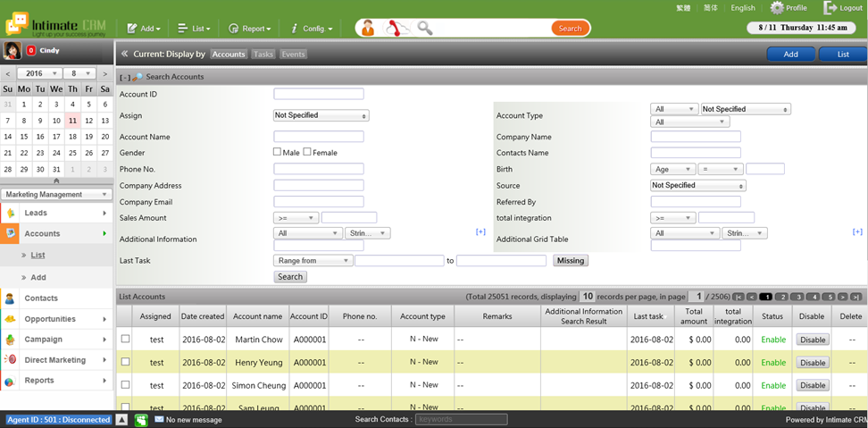Click the Direct Marketing target icon
The height and width of the screenshot is (428, 868).
pyautogui.click(x=10, y=360)
